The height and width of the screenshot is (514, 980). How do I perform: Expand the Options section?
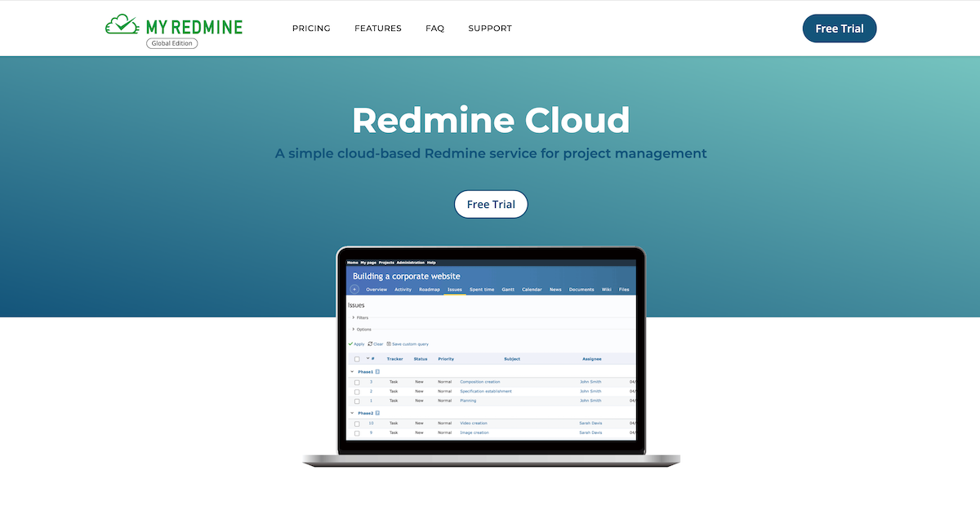coord(363,329)
